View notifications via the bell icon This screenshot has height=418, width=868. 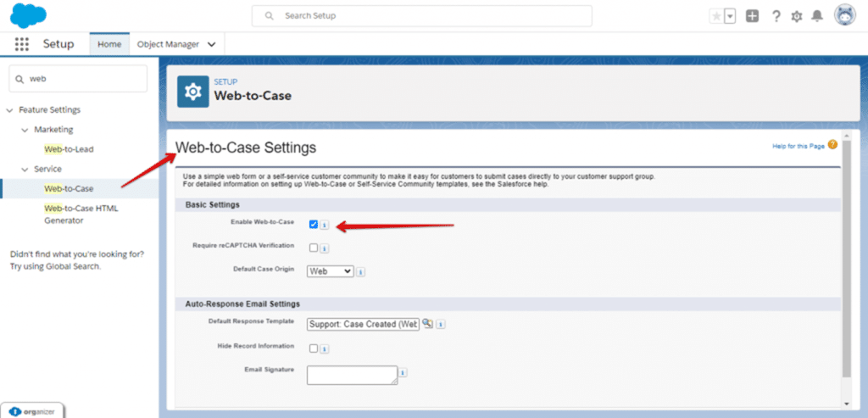click(x=817, y=17)
